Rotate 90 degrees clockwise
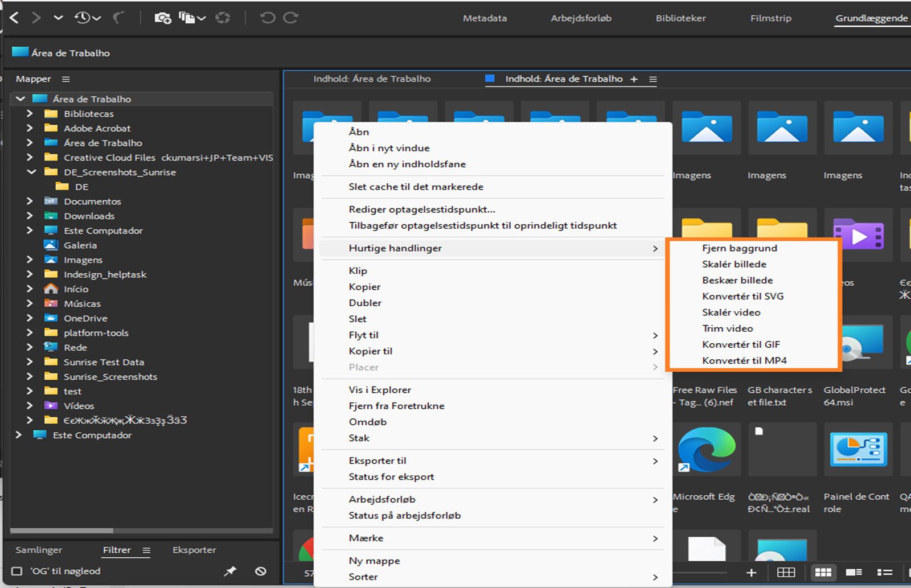 pos(291,18)
